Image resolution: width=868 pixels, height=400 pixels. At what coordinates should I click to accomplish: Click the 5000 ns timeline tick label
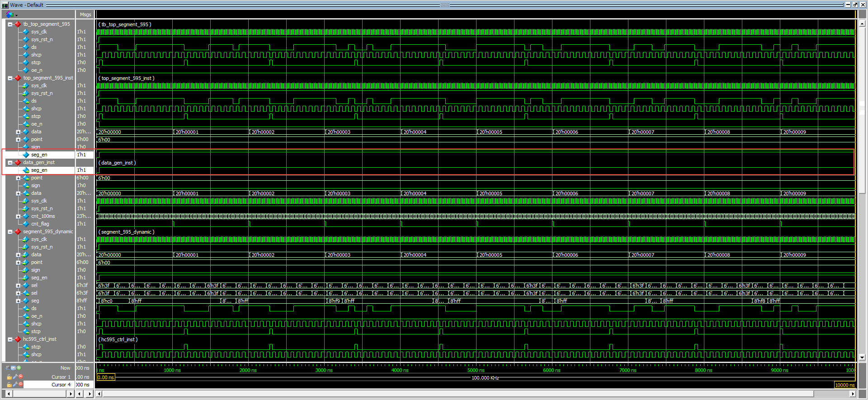(x=476, y=370)
